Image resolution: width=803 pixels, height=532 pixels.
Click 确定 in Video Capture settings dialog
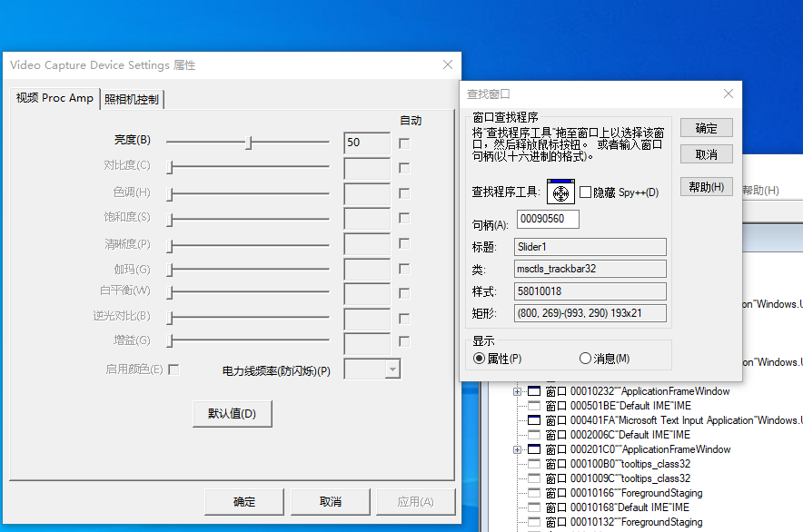pos(244,502)
